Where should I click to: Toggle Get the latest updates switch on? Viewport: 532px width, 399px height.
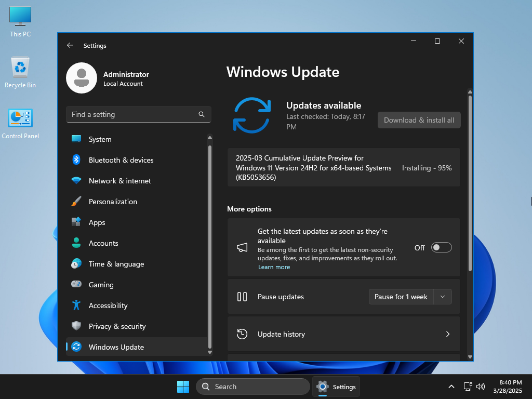tap(442, 248)
